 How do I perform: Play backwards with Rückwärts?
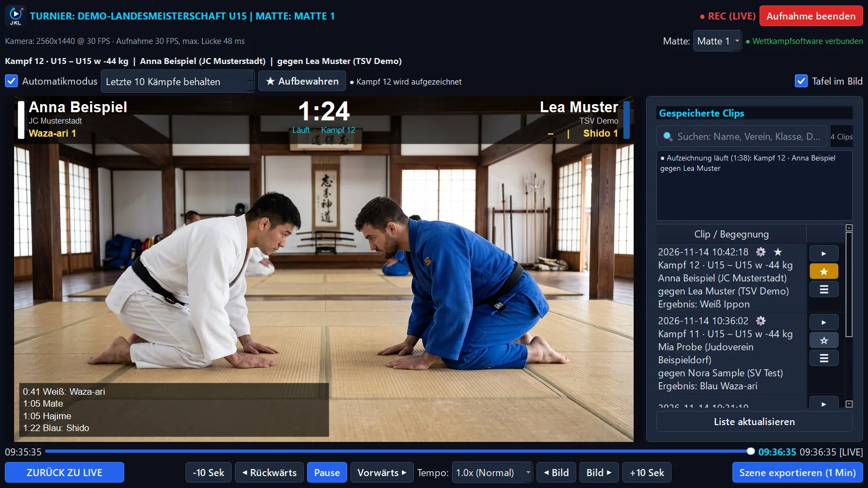tap(269, 472)
